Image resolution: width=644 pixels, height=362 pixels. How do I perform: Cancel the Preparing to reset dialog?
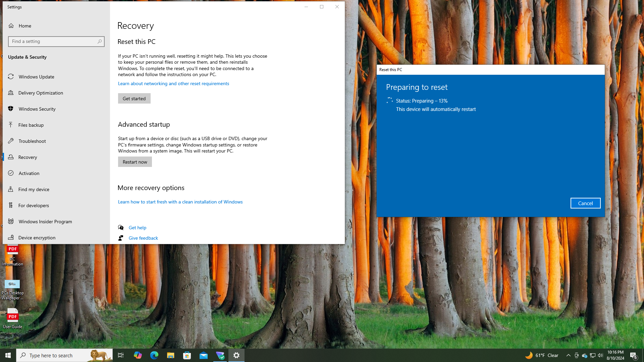585,203
